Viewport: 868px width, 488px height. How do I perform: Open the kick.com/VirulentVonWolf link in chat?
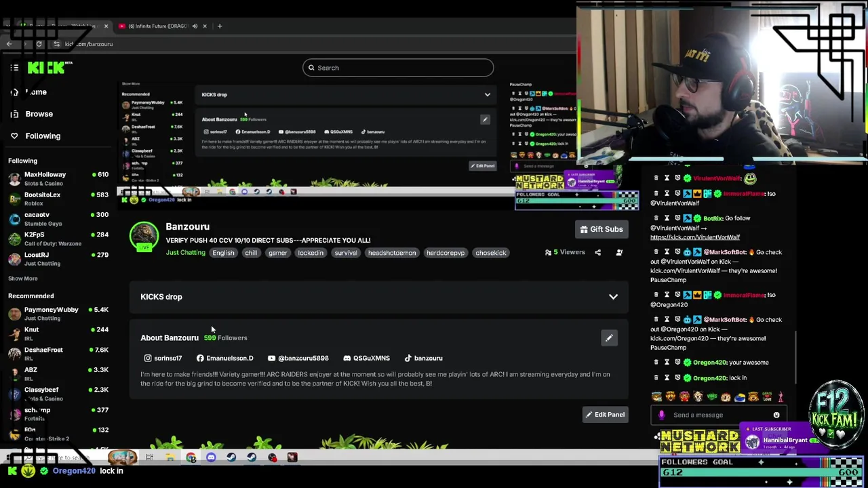coord(695,237)
